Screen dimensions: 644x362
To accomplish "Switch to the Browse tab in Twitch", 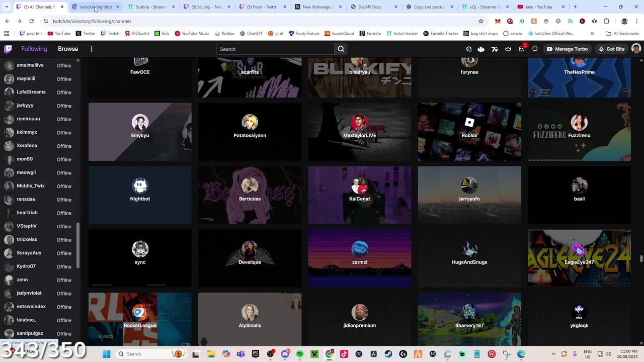I will click(x=68, y=49).
